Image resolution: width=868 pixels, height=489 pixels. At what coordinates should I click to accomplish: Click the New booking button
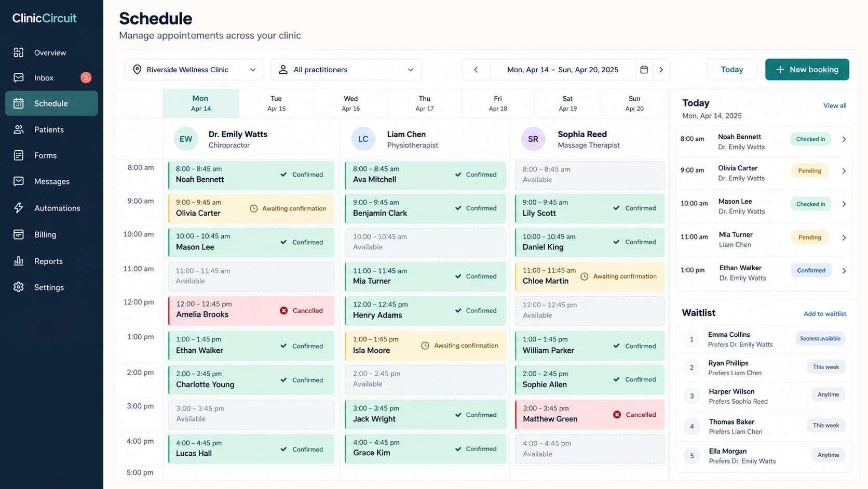[807, 70]
